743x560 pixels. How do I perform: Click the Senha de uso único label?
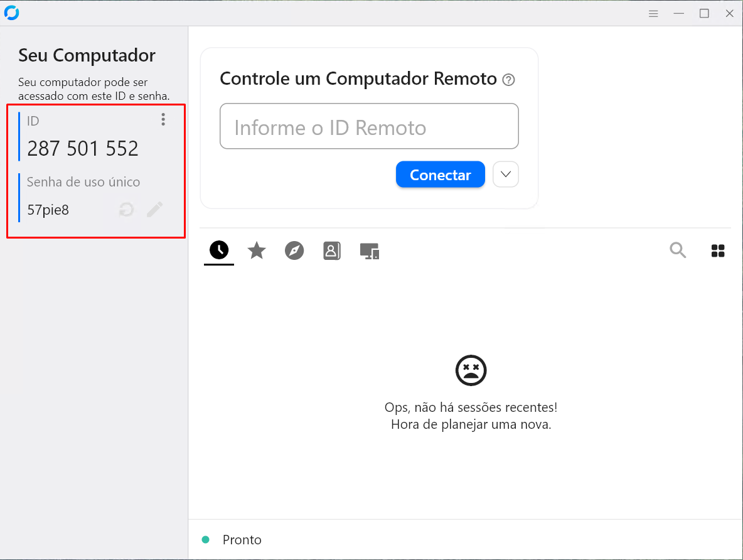click(83, 182)
